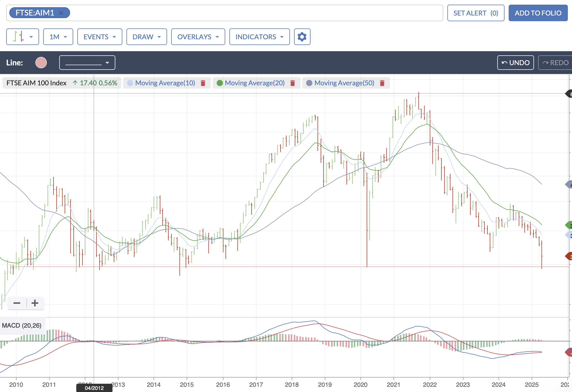
Task: Toggle the Moving Average(20) green dot
Action: point(220,83)
